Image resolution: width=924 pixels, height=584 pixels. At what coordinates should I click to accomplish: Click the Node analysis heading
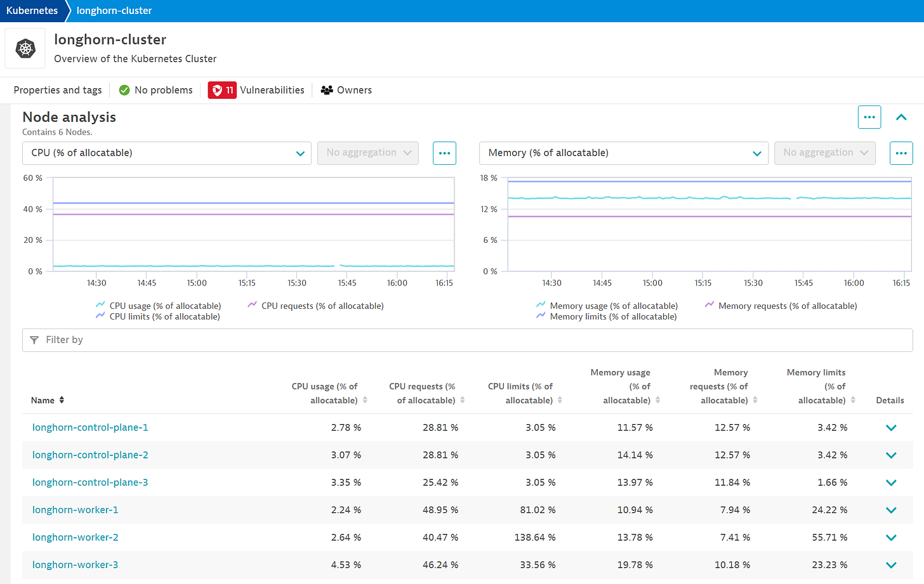(x=69, y=117)
